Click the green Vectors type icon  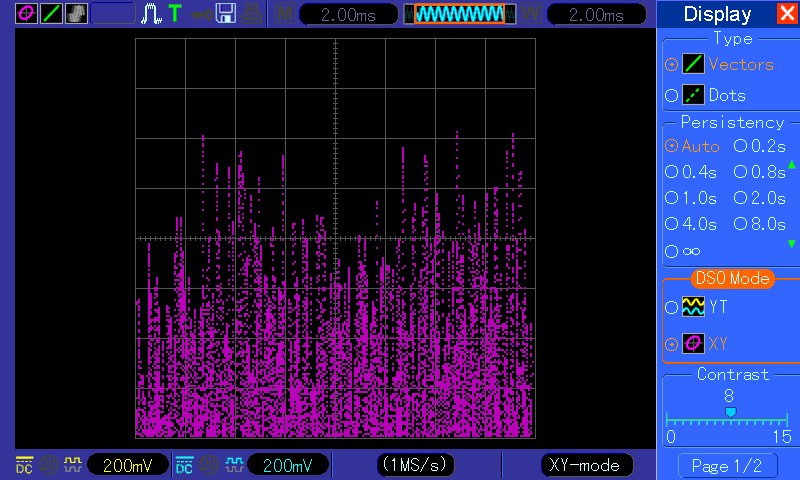[x=693, y=64]
